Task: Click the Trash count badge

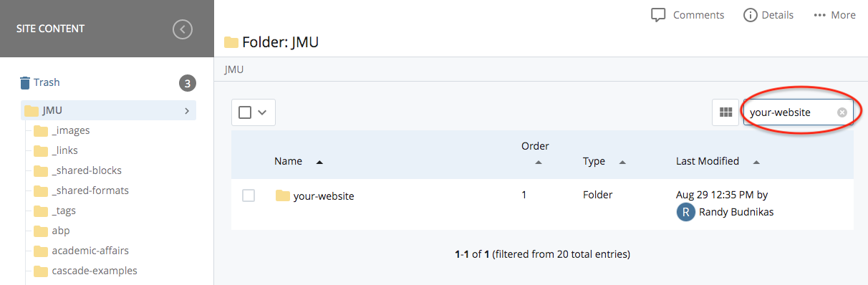Action: (187, 83)
